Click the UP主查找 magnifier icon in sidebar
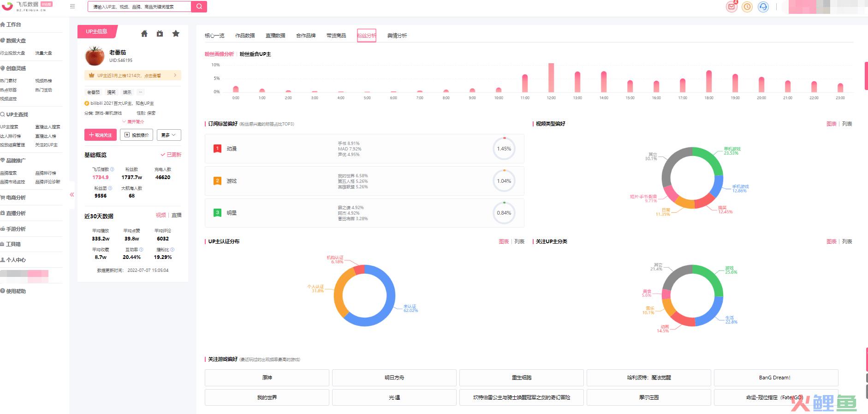This screenshot has height=414, width=868. 3,114
